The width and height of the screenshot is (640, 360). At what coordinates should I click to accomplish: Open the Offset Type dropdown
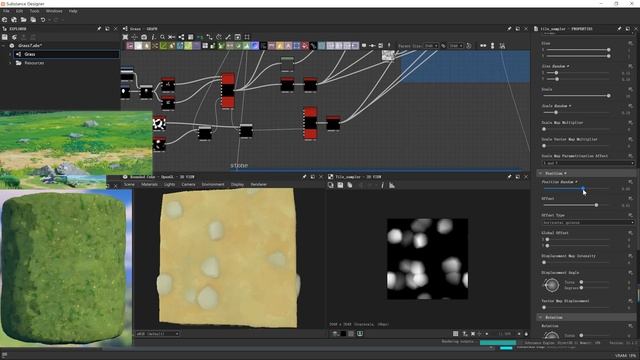tap(588, 222)
